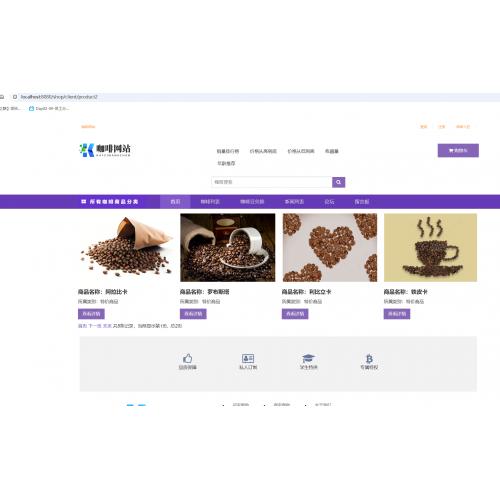This screenshot has width=500, height=500.
Task: Select the highlighted first tab in purple navbar
Action: (x=175, y=202)
